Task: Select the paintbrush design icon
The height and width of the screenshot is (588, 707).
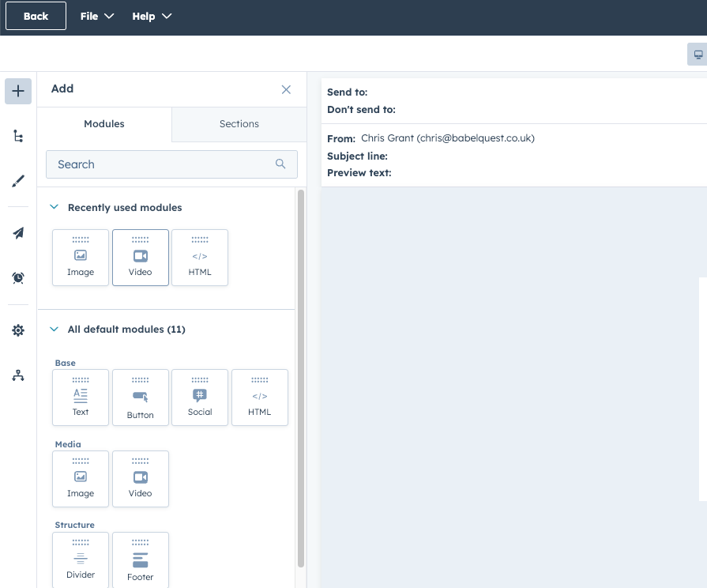Action: pyautogui.click(x=18, y=182)
